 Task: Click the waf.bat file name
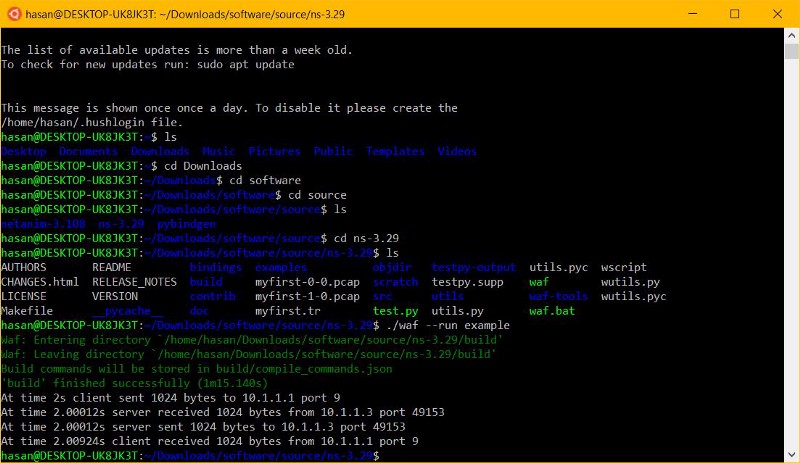(550, 312)
